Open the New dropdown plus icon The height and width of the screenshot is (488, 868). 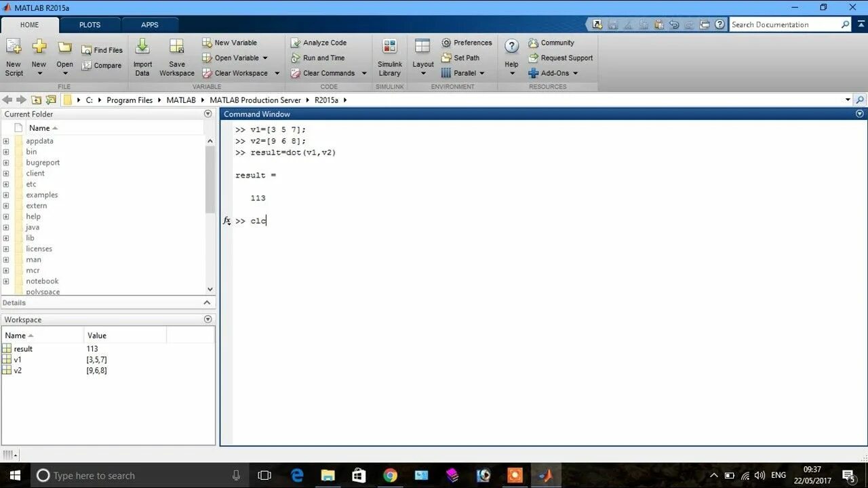point(39,47)
